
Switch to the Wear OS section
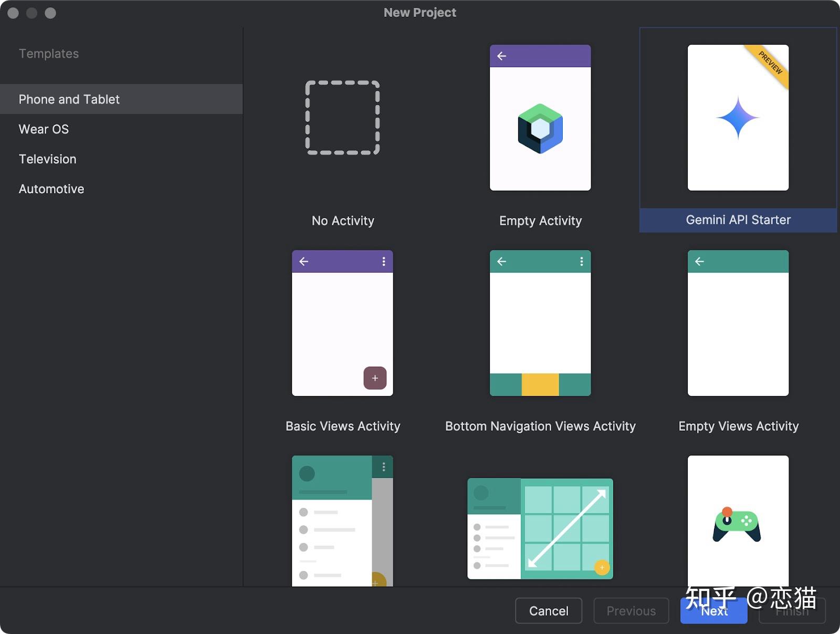pyautogui.click(x=44, y=129)
